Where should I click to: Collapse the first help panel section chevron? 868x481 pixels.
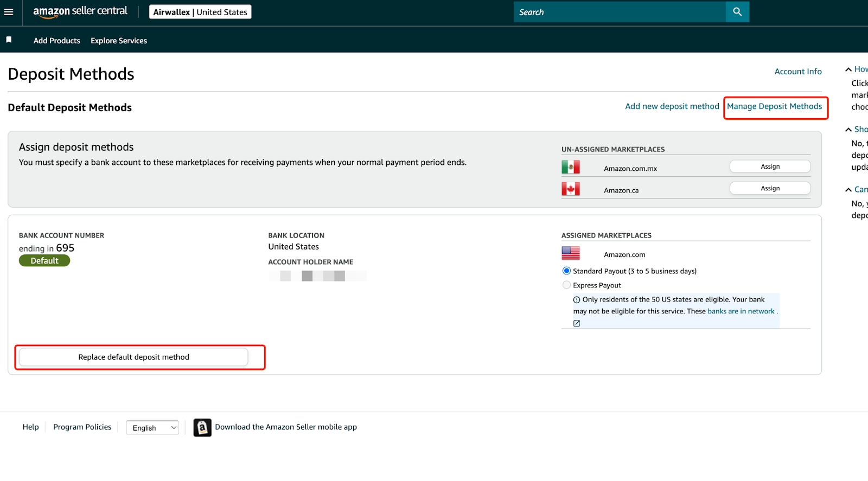[x=848, y=69]
